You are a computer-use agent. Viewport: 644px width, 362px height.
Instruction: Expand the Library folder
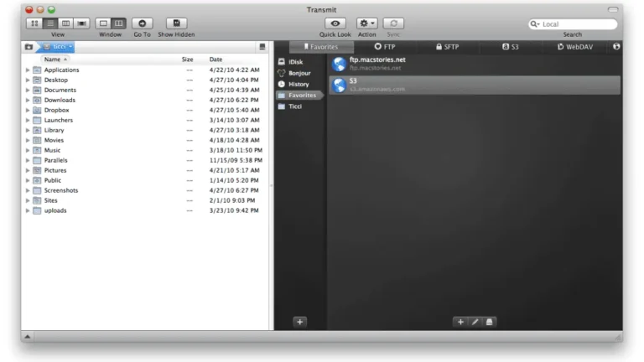click(28, 131)
